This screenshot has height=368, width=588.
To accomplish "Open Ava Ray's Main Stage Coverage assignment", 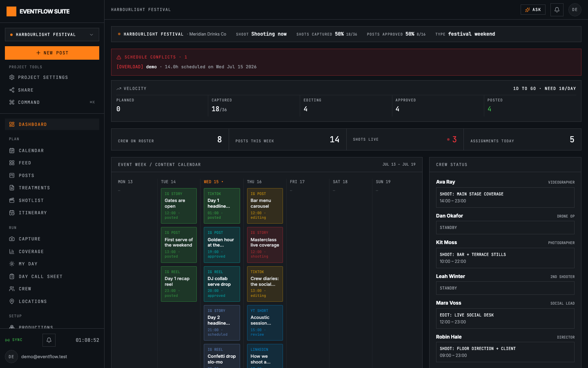I will point(505,197).
